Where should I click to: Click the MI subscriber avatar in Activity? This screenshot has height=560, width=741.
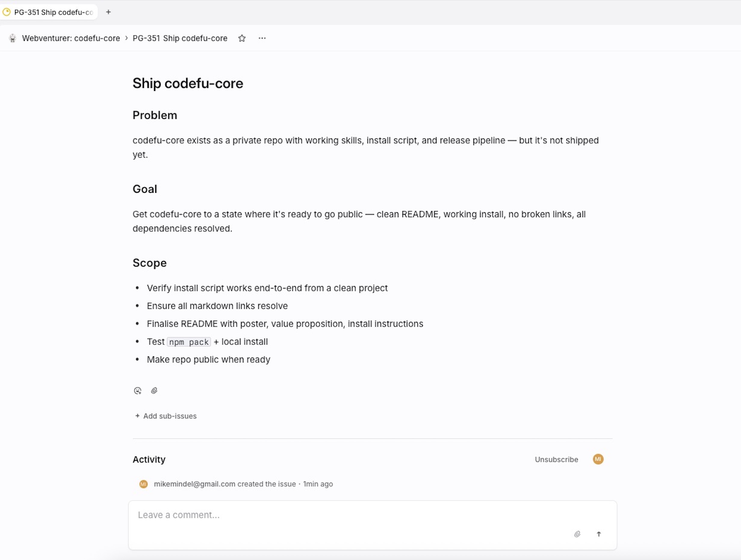(x=598, y=459)
